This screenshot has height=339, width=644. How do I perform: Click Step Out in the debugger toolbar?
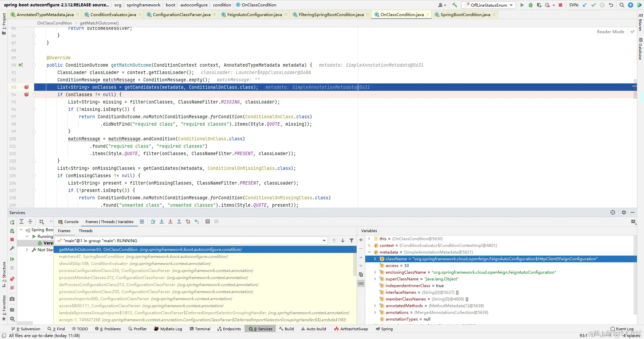[179, 221]
